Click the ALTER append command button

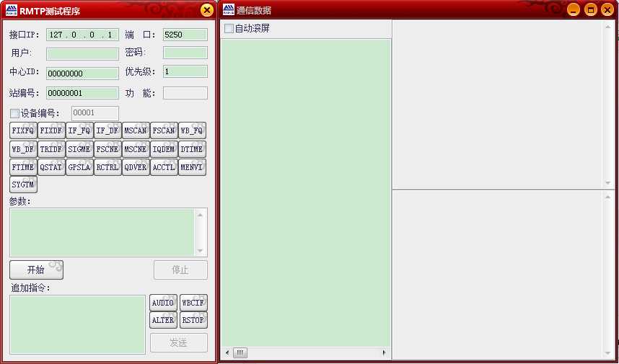point(164,320)
